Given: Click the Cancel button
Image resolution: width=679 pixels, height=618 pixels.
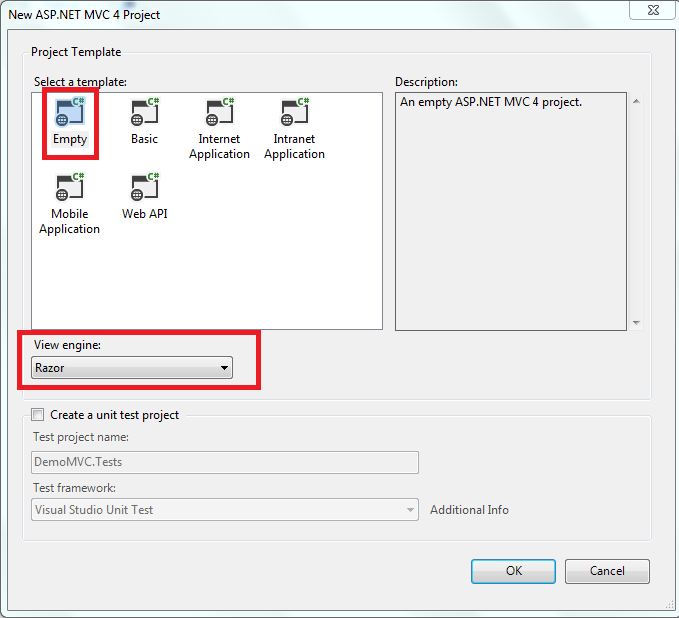Looking at the screenshot, I should click(x=607, y=571).
